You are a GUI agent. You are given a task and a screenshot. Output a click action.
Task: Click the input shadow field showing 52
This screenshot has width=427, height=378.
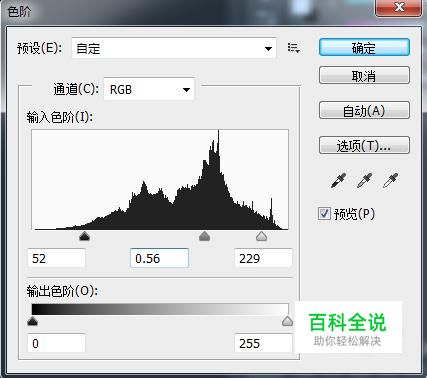click(x=56, y=258)
